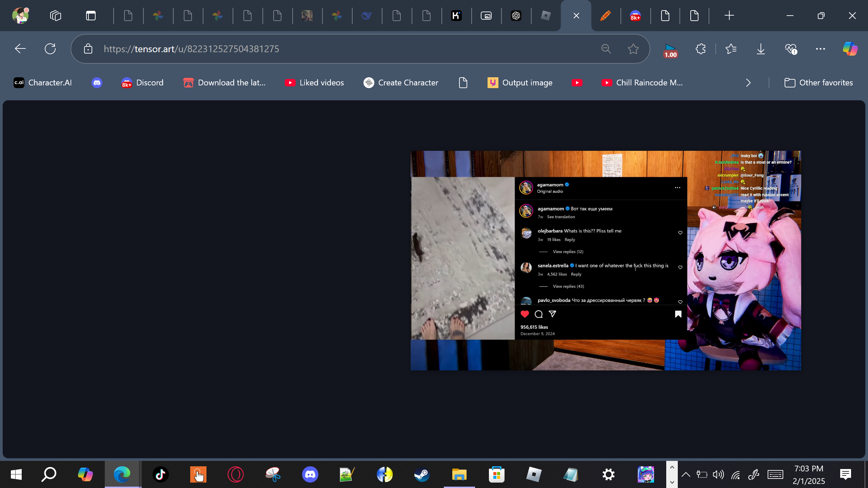The image size is (868, 488).
Task: Show hidden system tray icons
Action: click(x=686, y=474)
